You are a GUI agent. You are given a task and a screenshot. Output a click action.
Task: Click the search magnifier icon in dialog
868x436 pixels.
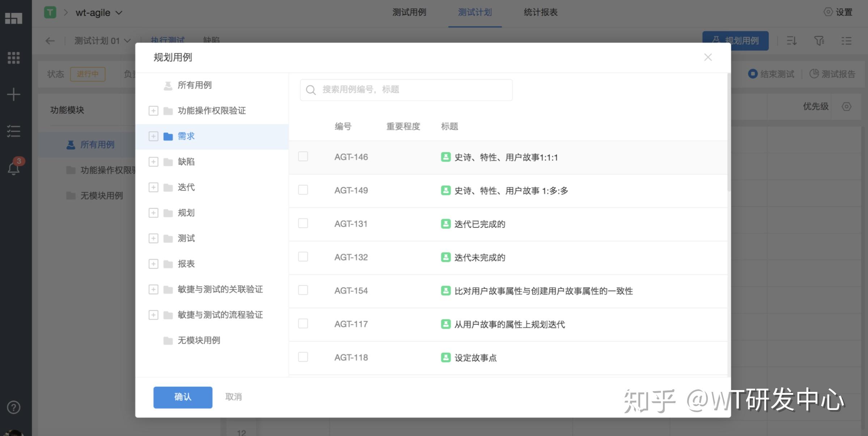tap(311, 90)
